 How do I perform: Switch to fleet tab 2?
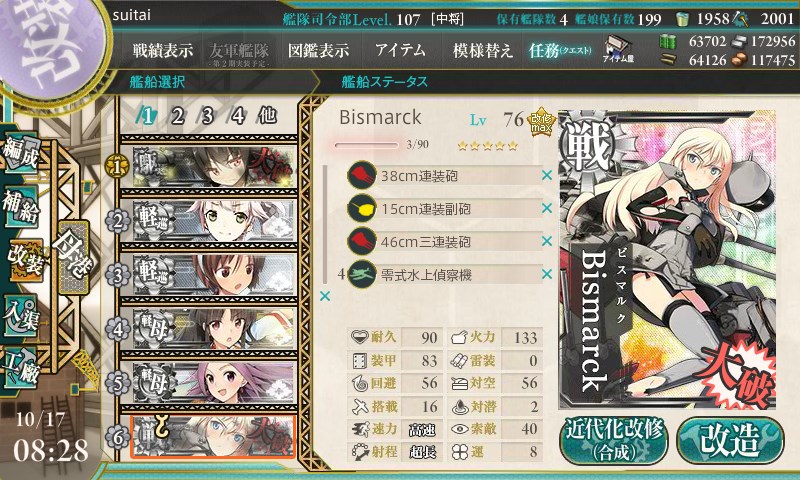[x=177, y=116]
